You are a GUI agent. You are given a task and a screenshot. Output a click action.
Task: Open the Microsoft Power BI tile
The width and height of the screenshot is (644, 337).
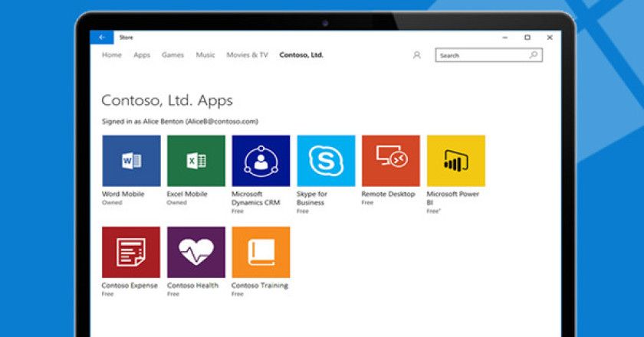tap(456, 161)
